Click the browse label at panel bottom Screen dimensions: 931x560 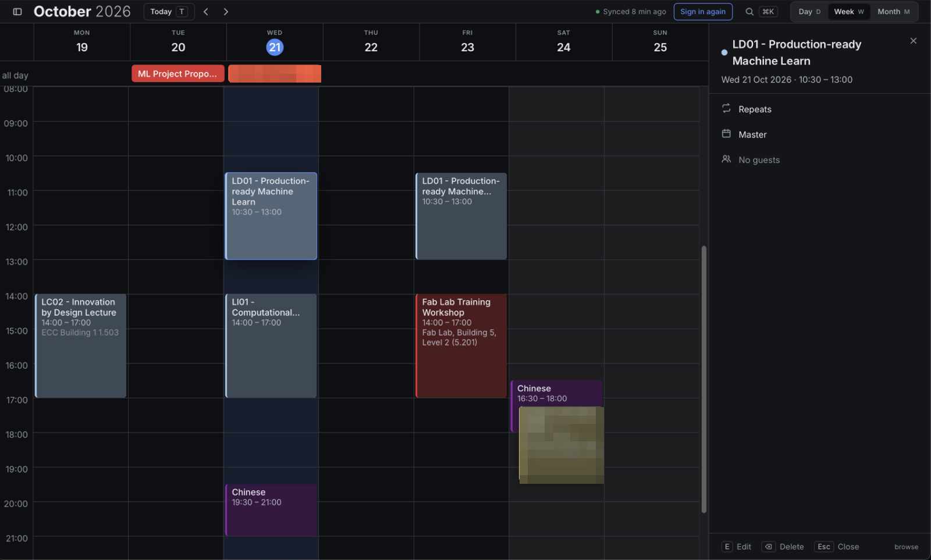click(x=906, y=547)
